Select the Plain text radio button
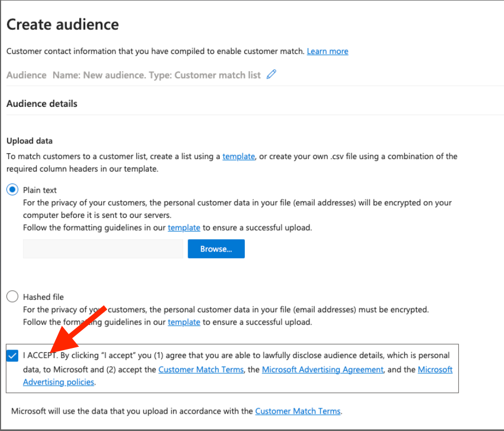This screenshot has width=504, height=431. [x=12, y=190]
